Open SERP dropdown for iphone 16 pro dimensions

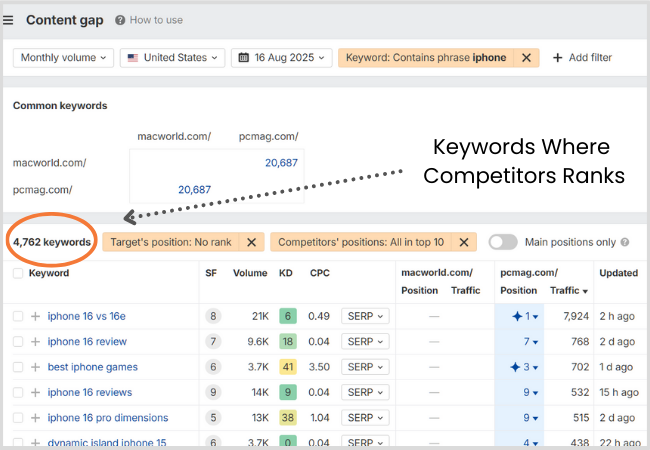click(365, 418)
